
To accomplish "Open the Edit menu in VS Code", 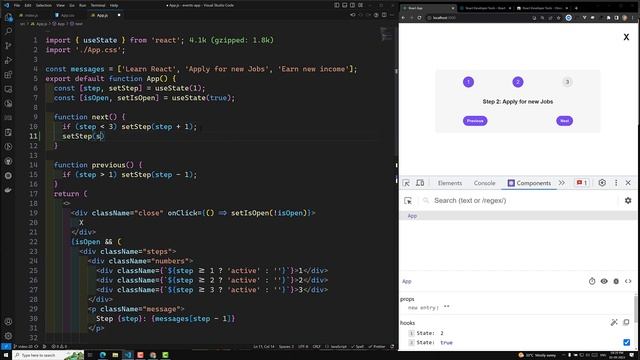I will point(28,5).
